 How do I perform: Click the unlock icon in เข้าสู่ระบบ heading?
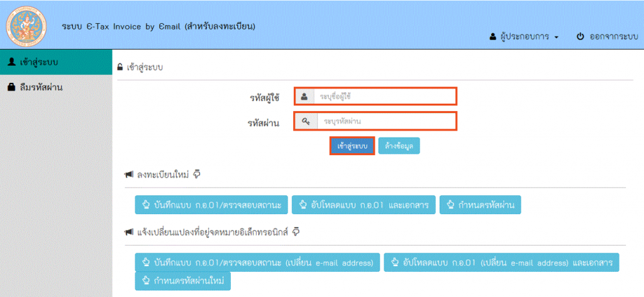coord(120,67)
